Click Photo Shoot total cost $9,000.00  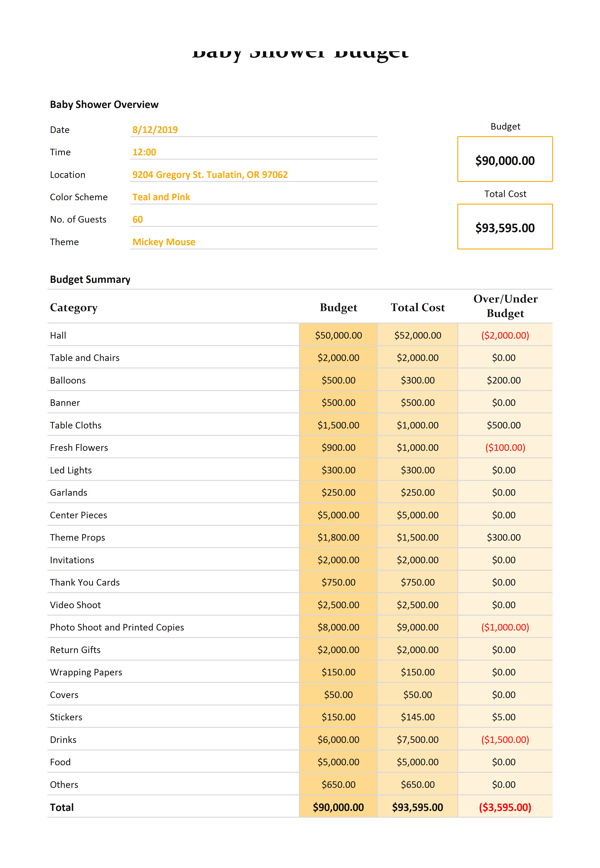pos(418,627)
